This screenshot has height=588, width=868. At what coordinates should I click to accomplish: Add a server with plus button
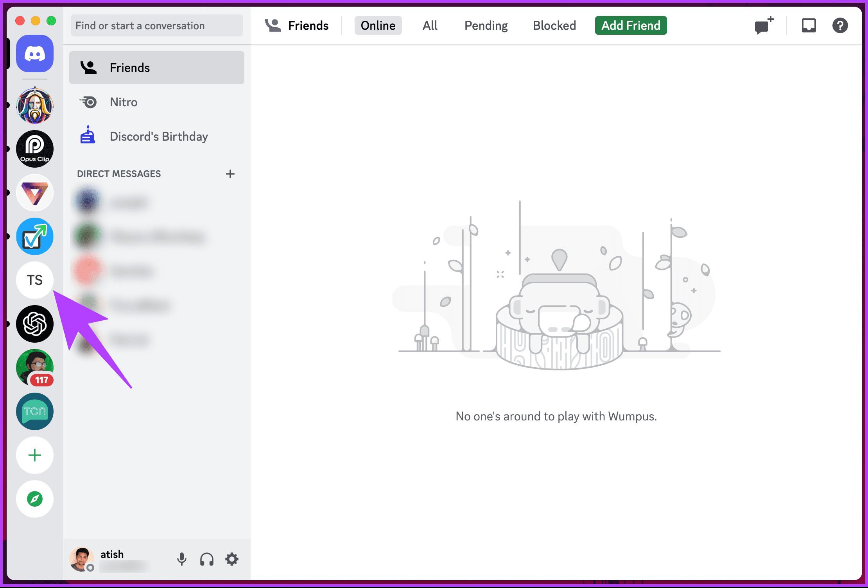[35, 455]
